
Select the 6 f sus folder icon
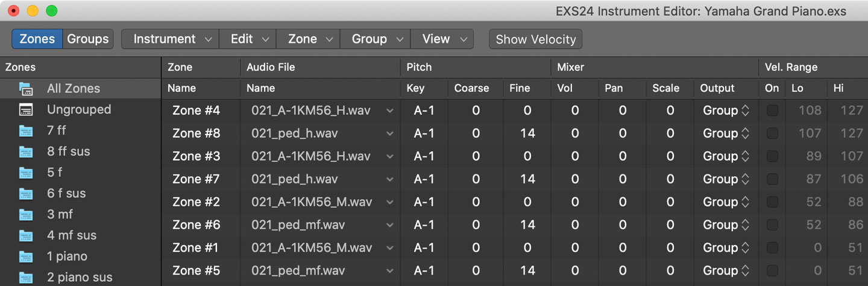click(25, 194)
